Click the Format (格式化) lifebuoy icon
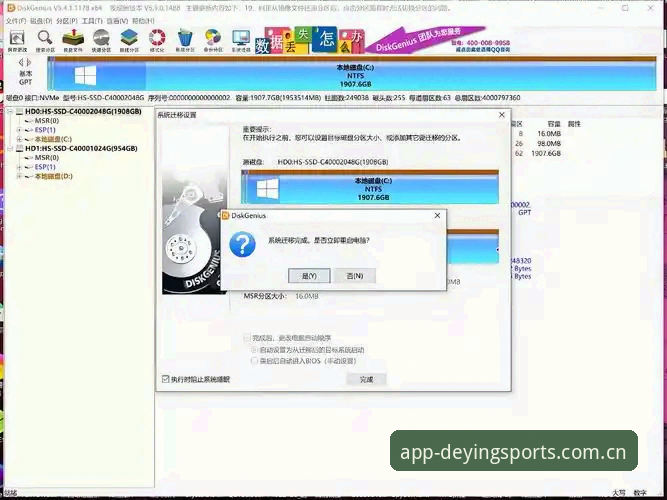Image resolution: width=667 pixels, height=500 pixels. point(157,38)
